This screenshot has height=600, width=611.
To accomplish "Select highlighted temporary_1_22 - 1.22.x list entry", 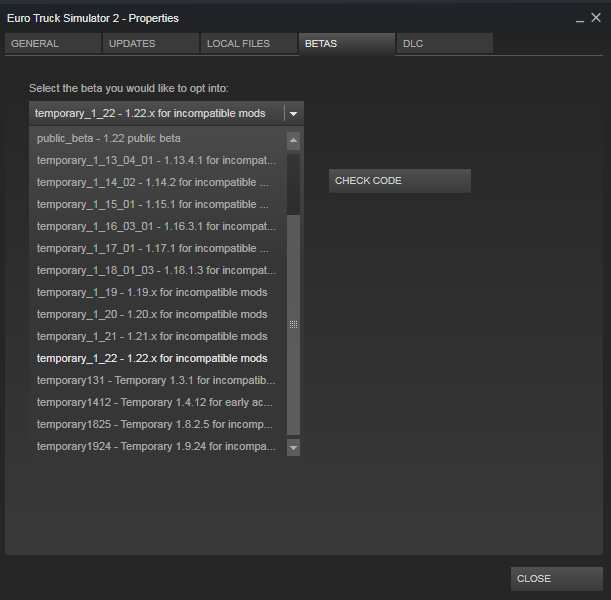I will coord(158,358).
